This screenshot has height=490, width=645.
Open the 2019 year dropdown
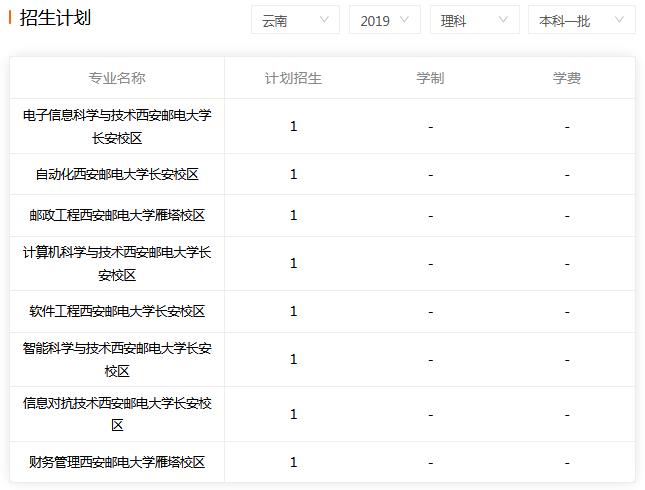385,20
